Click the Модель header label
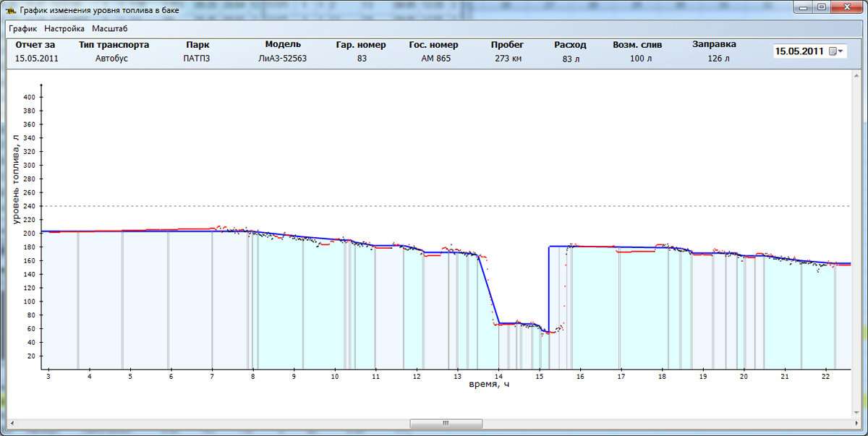This screenshot has width=868, height=436. (x=283, y=44)
